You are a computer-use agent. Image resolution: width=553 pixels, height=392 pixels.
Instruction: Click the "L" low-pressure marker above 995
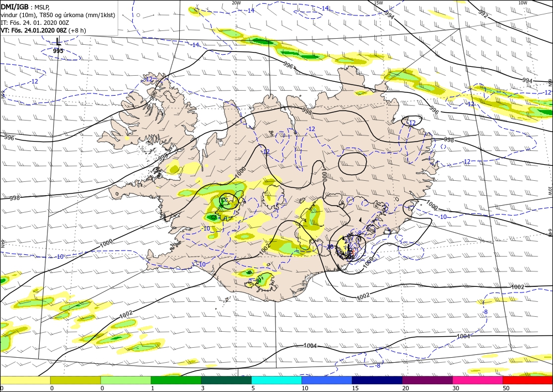(58, 42)
